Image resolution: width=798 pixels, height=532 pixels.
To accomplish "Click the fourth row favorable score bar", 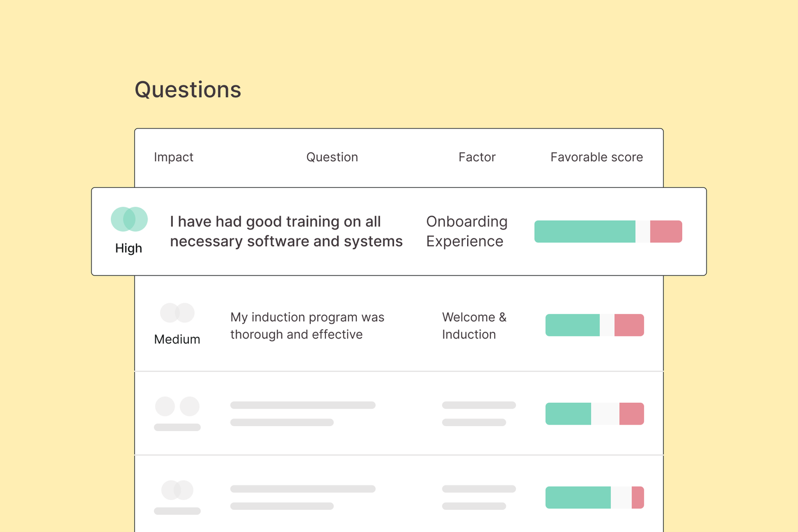I will [x=595, y=498].
